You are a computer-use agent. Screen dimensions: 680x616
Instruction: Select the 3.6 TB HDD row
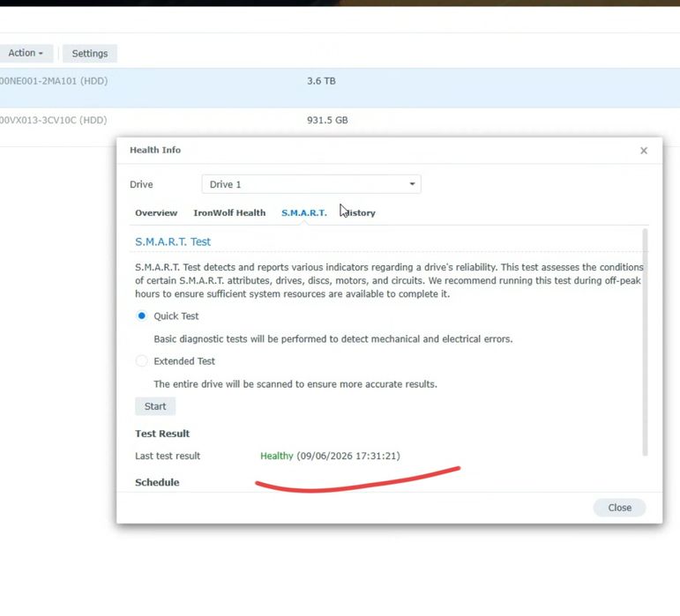click(x=340, y=87)
